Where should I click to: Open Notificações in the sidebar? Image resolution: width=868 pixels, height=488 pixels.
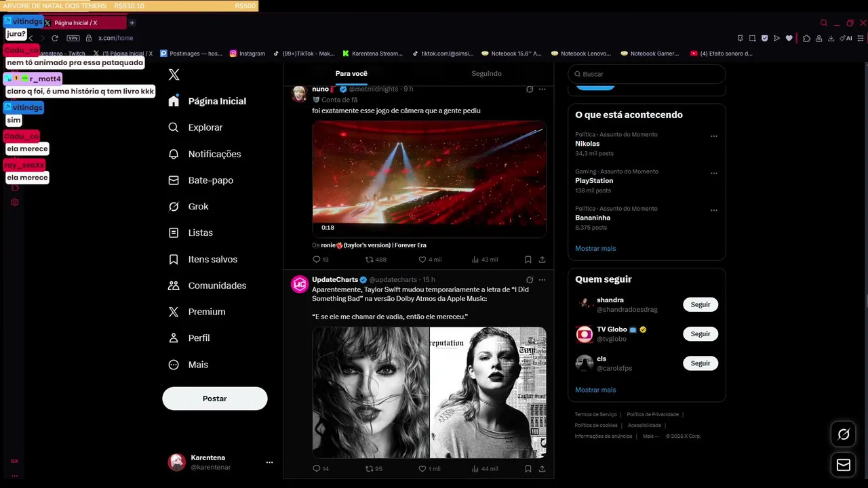pos(205,154)
